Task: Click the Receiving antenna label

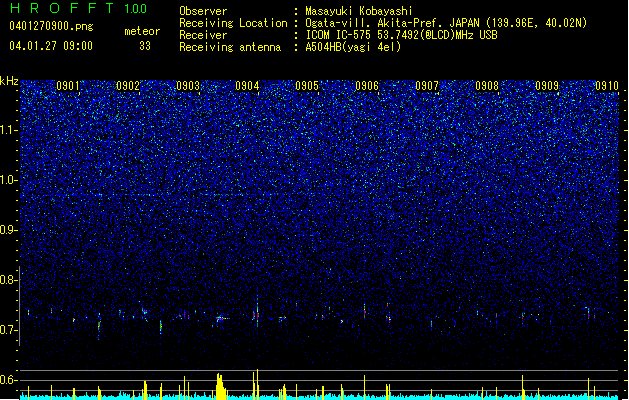Action: click(230, 47)
